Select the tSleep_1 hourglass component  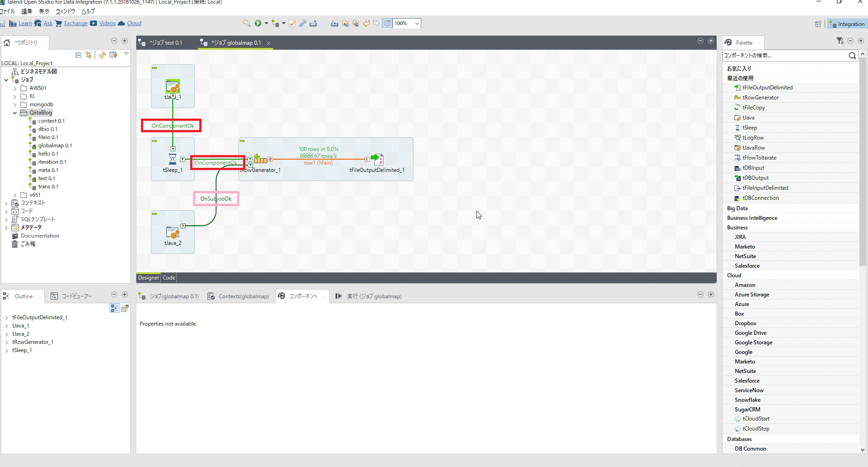tap(172, 159)
